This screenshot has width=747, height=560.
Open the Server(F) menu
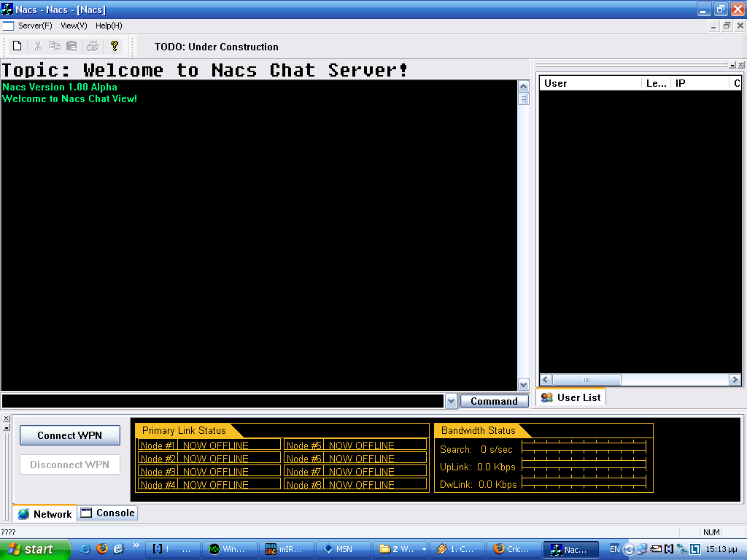click(35, 26)
